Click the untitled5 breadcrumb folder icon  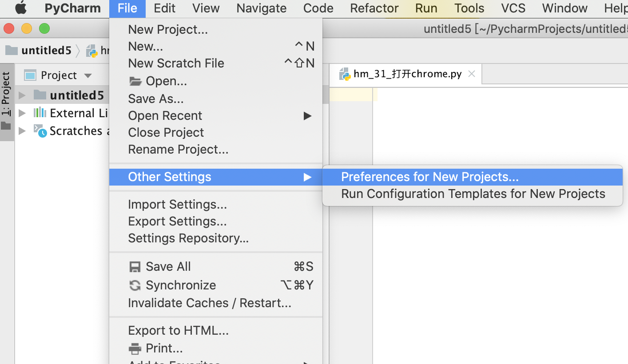tap(12, 50)
